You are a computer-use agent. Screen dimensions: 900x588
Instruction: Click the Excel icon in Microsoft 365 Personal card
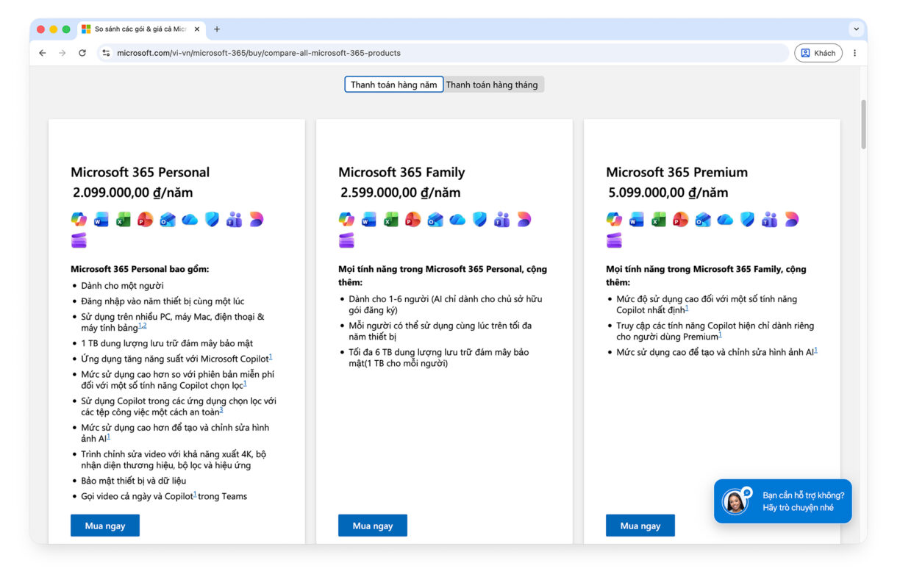point(123,219)
